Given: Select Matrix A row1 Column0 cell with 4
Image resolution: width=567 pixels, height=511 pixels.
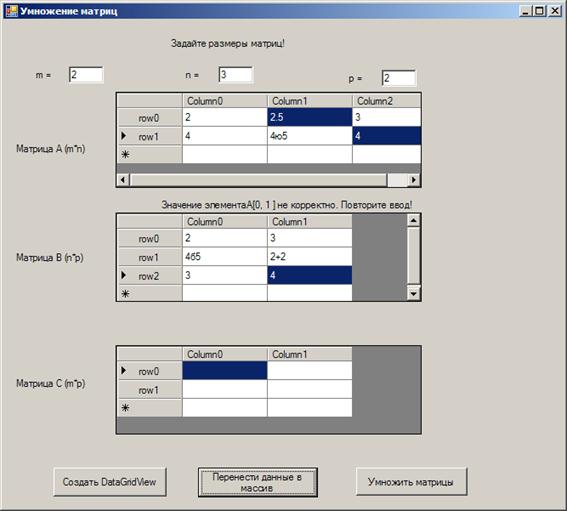Looking at the screenshot, I should (225, 136).
